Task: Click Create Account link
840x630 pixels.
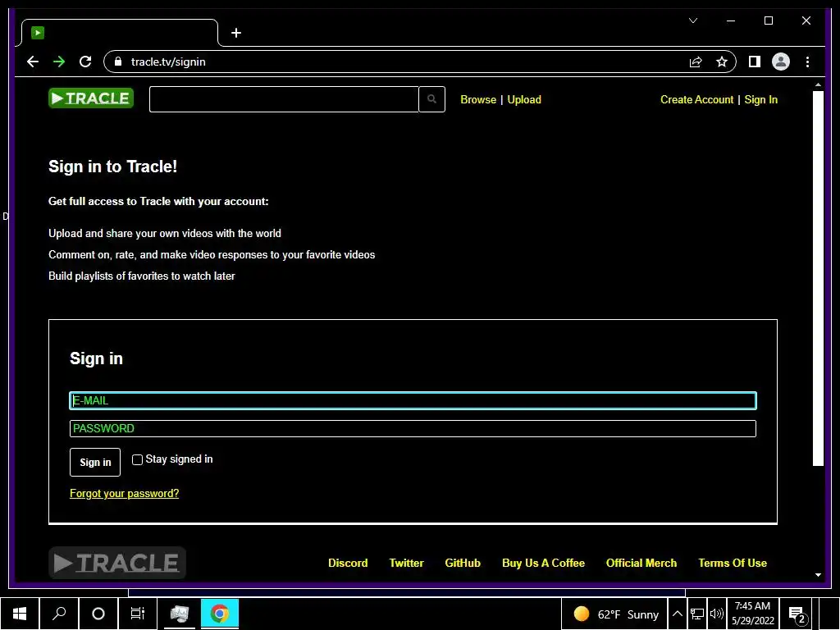Action: pyautogui.click(x=696, y=99)
